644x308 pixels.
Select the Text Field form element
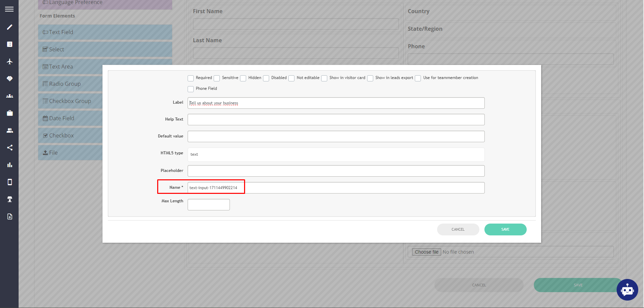105,32
